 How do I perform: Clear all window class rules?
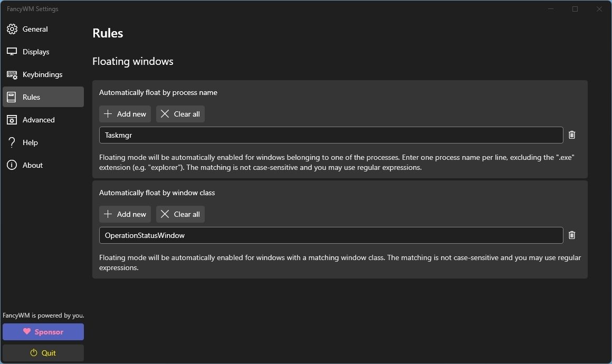click(180, 214)
